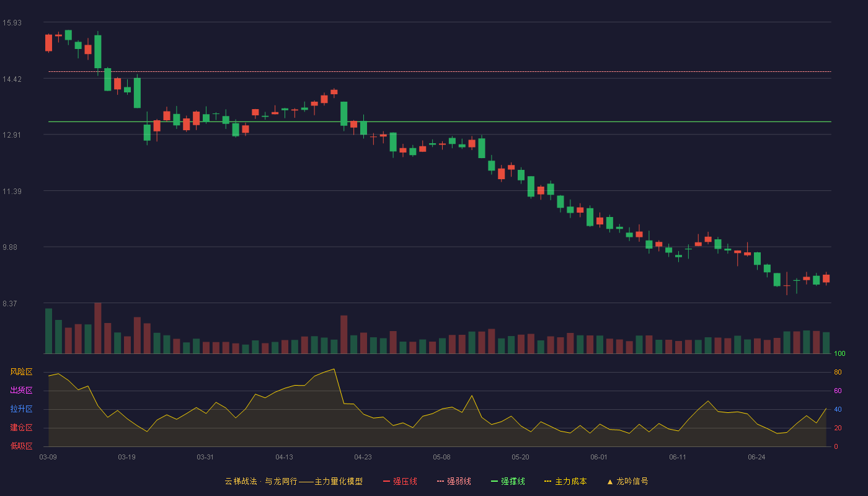This screenshot has width=868, height=496.
Task: Click the dashed white horizontal line
Action: (440, 72)
